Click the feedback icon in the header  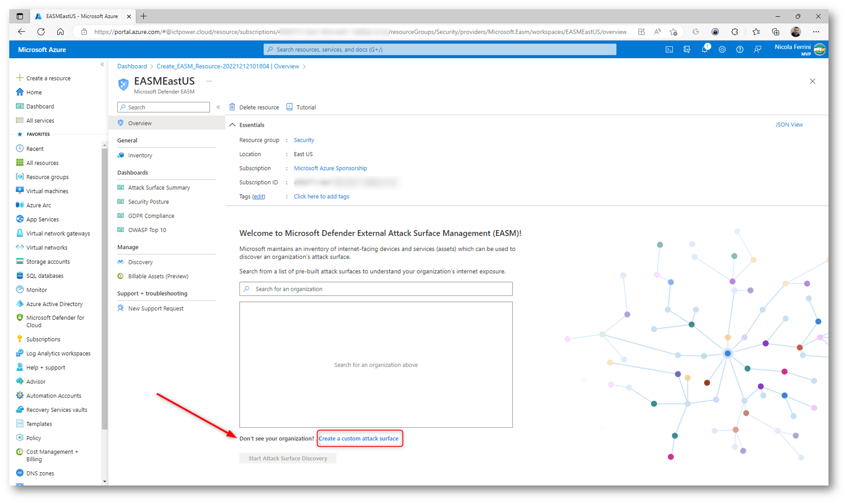(757, 50)
